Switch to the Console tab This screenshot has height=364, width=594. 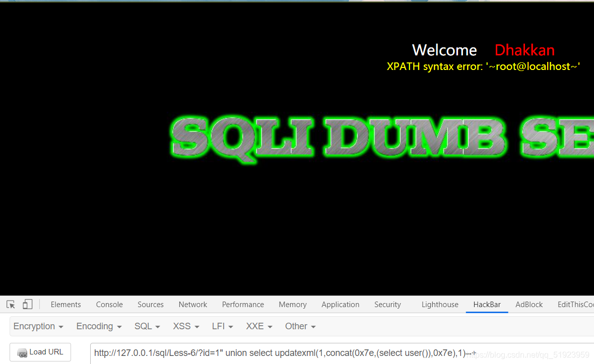(109, 305)
